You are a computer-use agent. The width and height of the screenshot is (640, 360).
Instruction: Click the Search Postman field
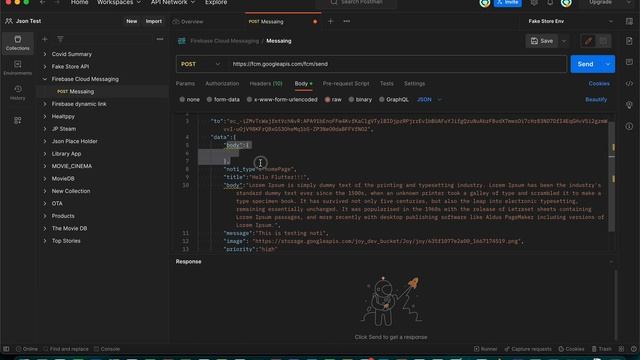click(x=356, y=2)
